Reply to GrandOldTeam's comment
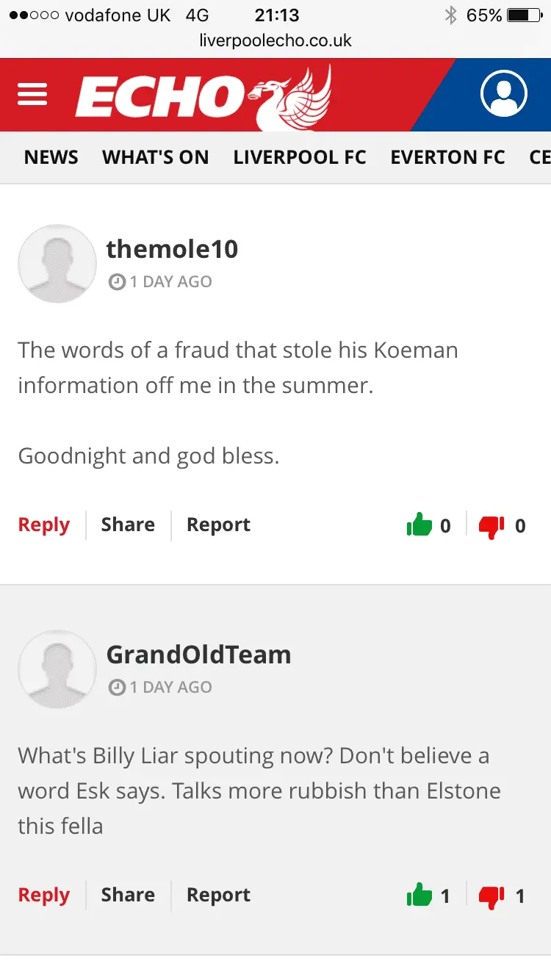551x980 pixels. (x=44, y=896)
